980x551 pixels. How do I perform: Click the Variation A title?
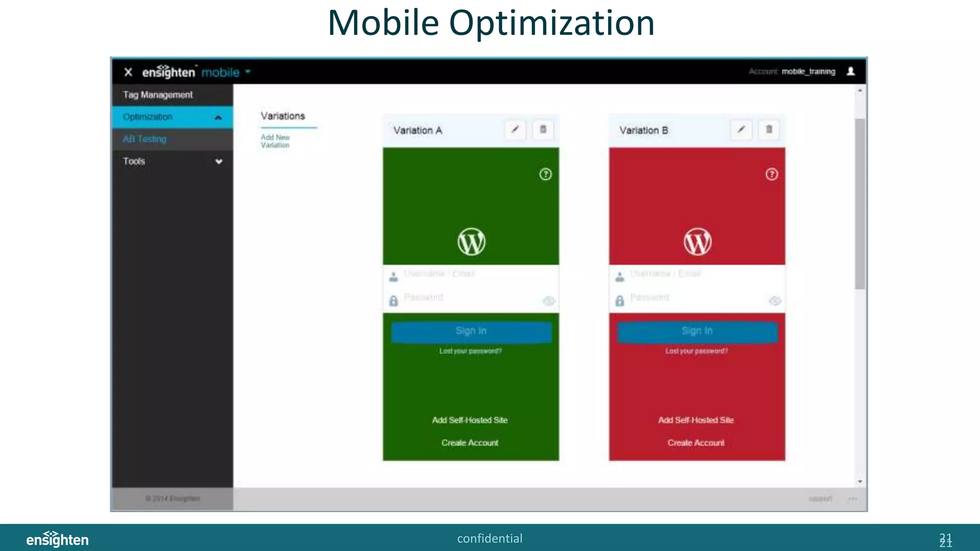pyautogui.click(x=418, y=130)
